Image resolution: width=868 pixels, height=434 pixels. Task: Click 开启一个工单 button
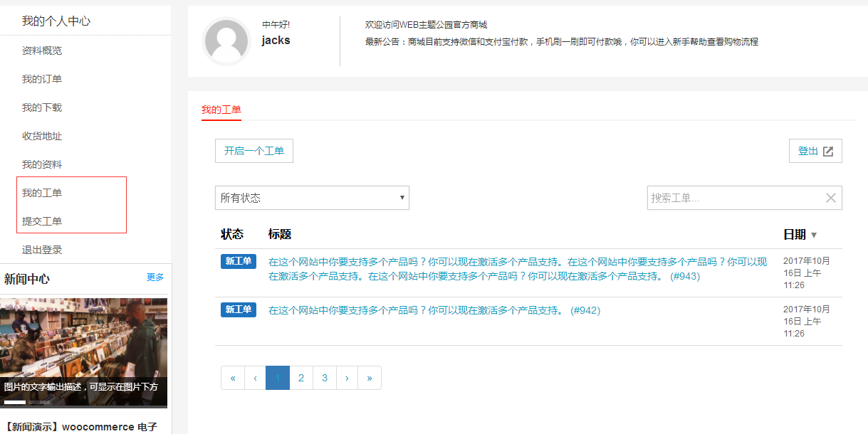pyautogui.click(x=254, y=151)
